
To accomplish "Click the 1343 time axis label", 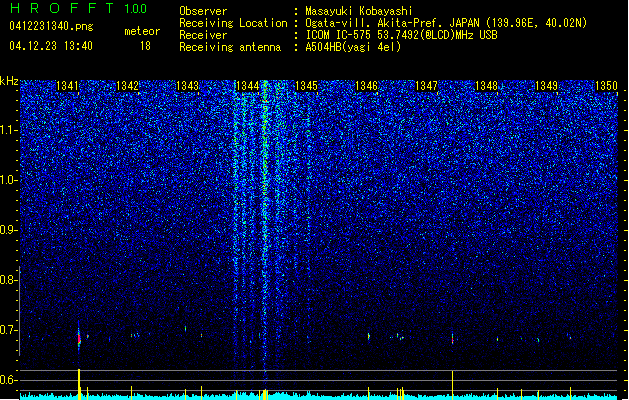I will pos(187,86).
